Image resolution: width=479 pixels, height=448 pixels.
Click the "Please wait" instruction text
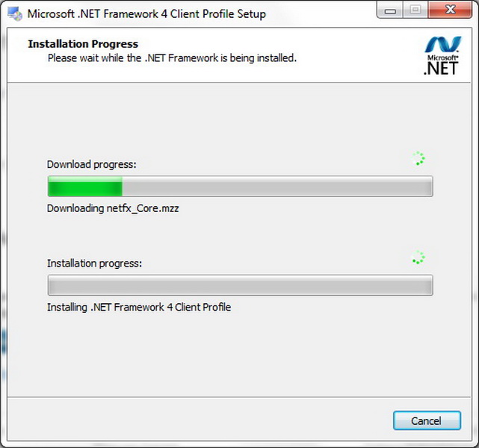172,57
